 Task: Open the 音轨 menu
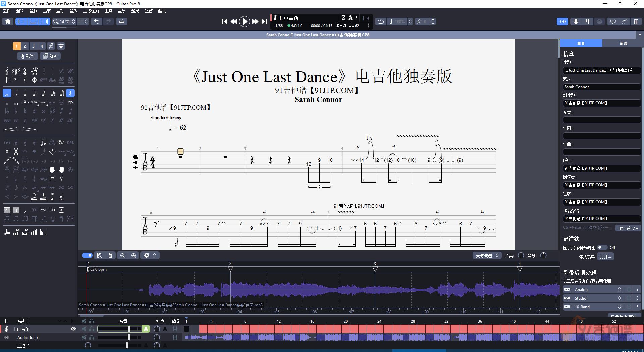click(x=33, y=11)
